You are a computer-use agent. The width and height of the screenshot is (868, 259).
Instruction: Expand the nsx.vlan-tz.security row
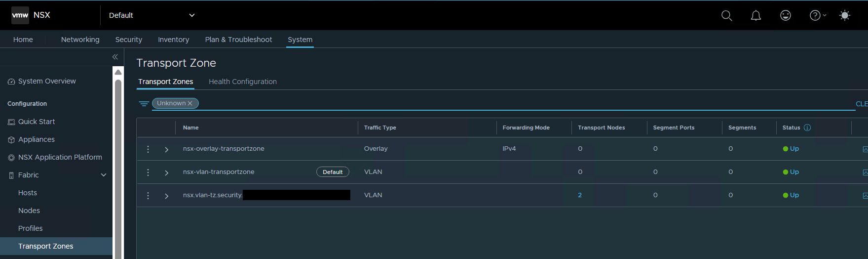(x=167, y=196)
